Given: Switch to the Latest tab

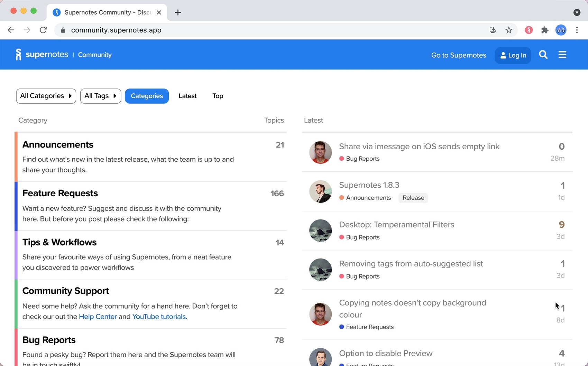Looking at the screenshot, I should coord(187,96).
